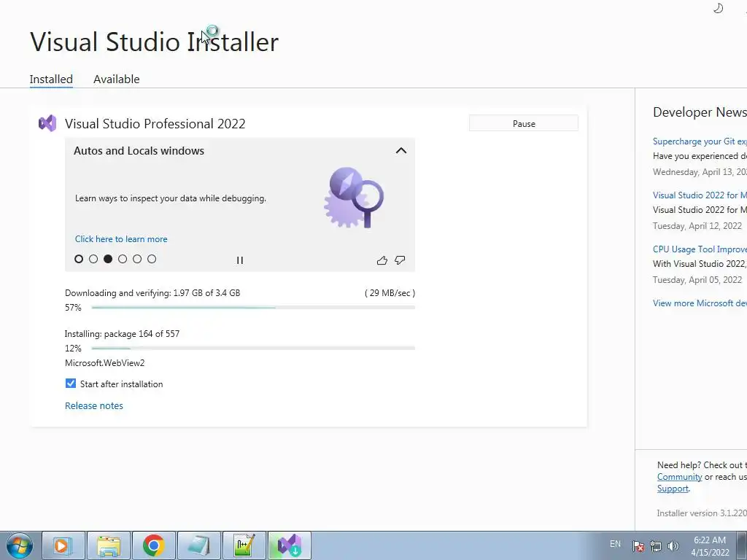Click the download progress bar at 57%
The image size is (747, 560).
[253, 308]
